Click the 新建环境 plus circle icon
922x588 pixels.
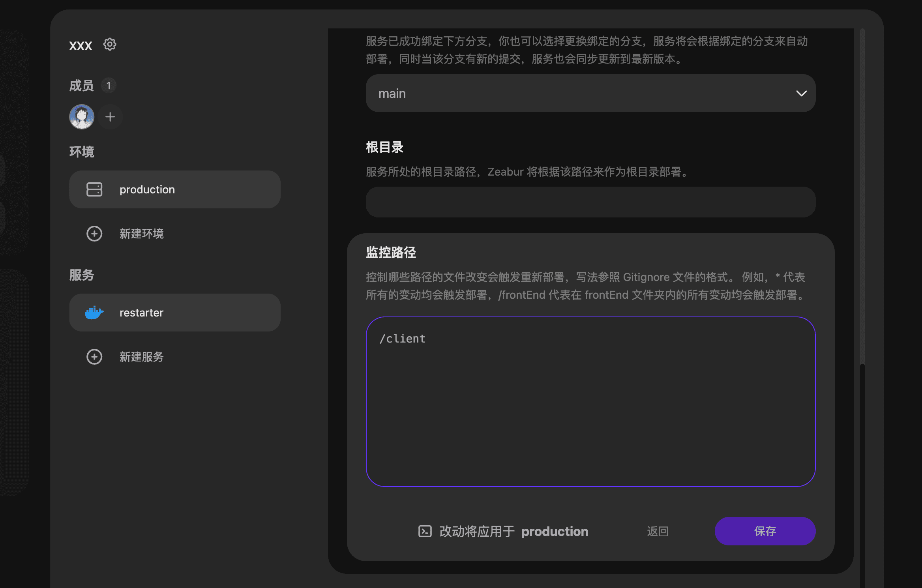point(94,234)
